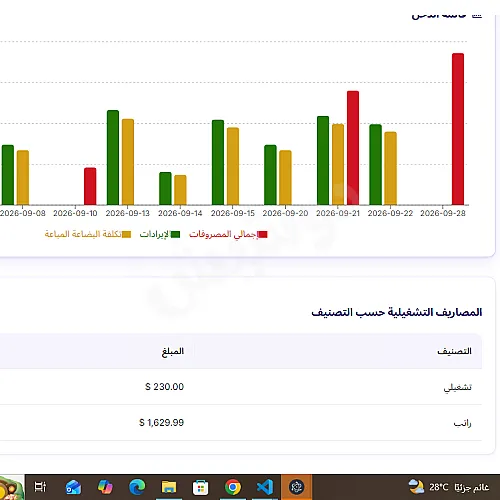Click the green revenue bar for 2026-09-21
Viewport: 500px width, 500px height.
tap(323, 160)
